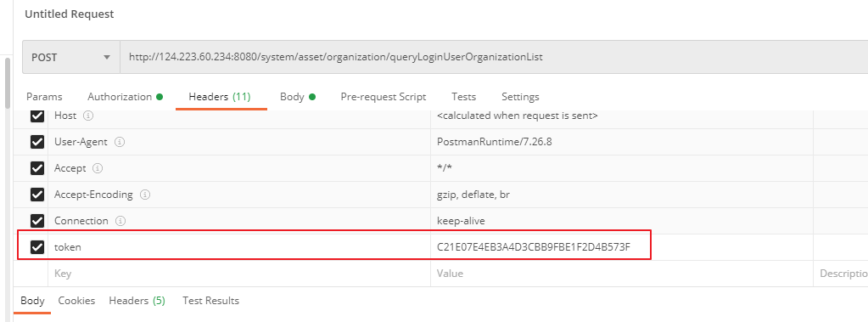Toggle the Accept-Encoding header checkbox

[x=37, y=195]
